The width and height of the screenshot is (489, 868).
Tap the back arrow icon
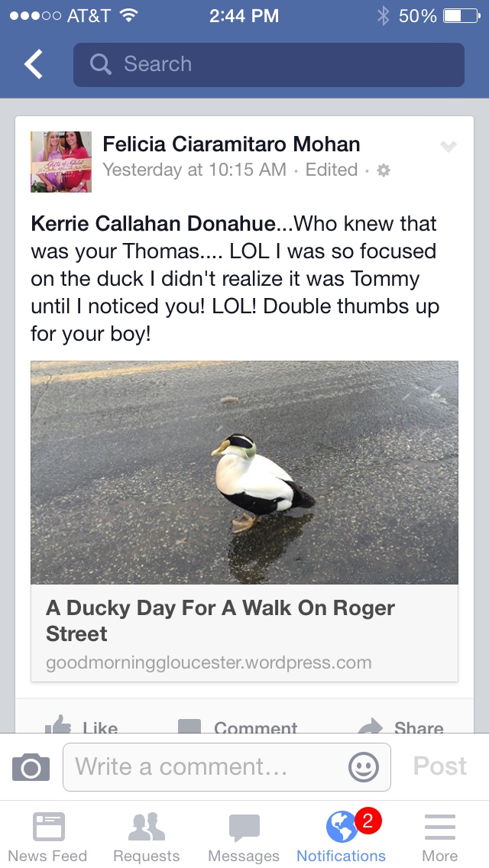point(34,65)
